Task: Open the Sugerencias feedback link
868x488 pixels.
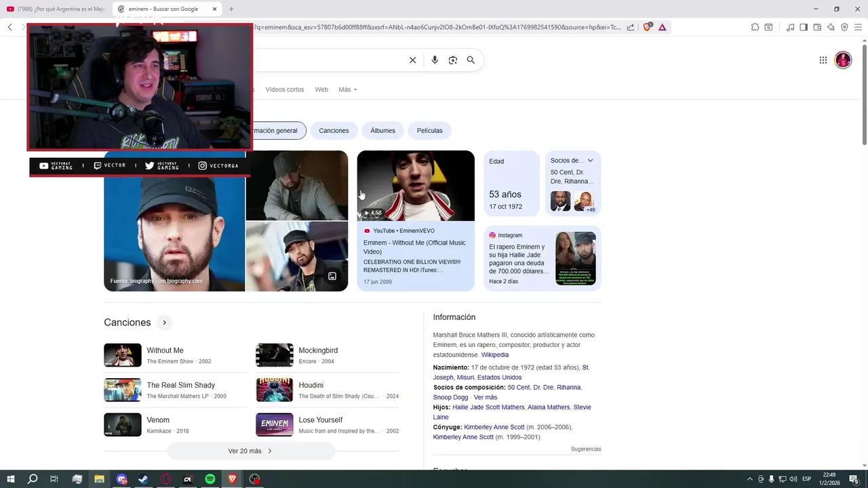Action: coord(586,449)
